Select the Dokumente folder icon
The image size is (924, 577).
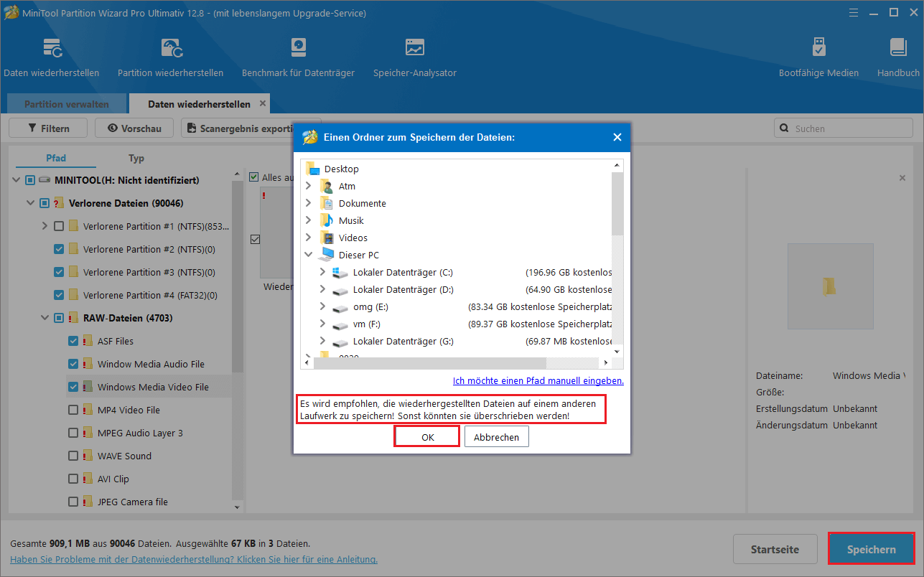327,203
